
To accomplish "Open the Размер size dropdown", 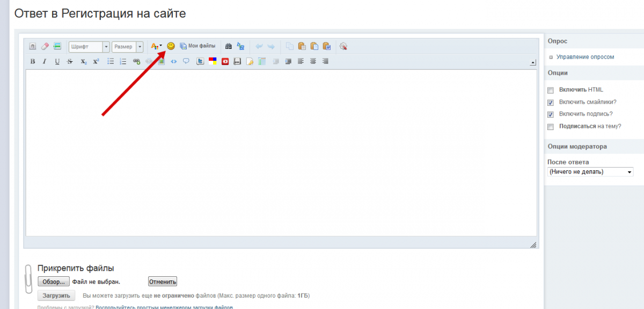I will tap(127, 47).
